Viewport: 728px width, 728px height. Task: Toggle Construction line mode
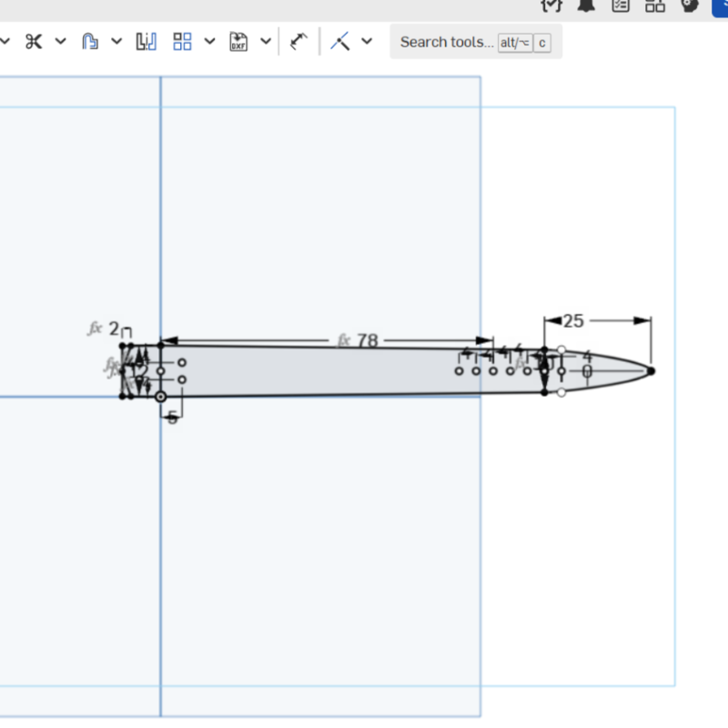[341, 41]
